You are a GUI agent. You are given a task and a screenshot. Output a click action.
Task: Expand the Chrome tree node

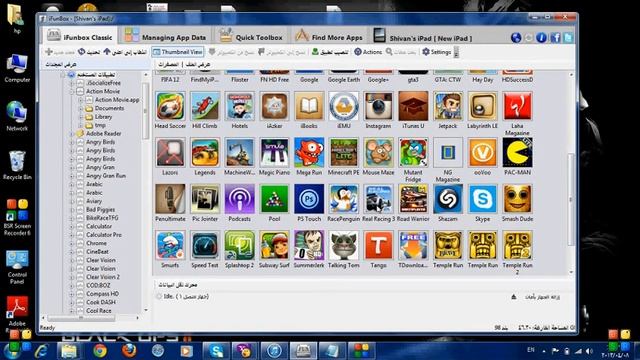[x=72, y=243]
